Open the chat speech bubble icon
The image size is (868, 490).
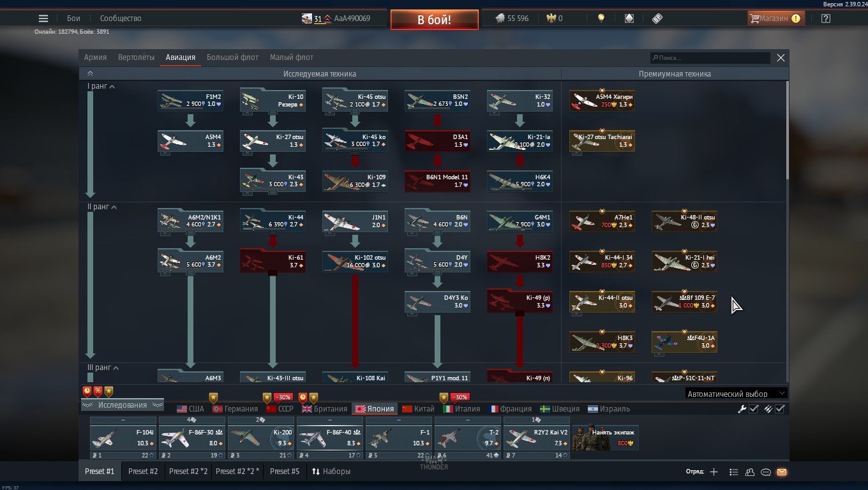[x=766, y=472]
